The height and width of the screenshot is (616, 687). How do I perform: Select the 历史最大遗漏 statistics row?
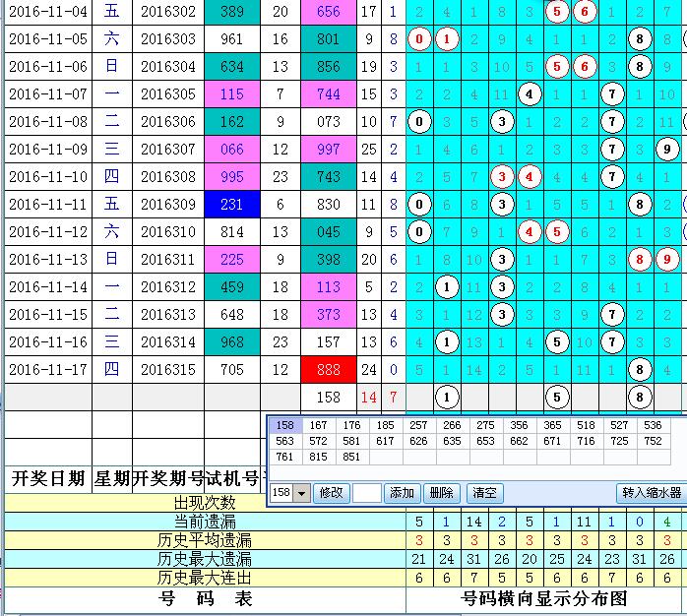pyautogui.click(x=205, y=559)
